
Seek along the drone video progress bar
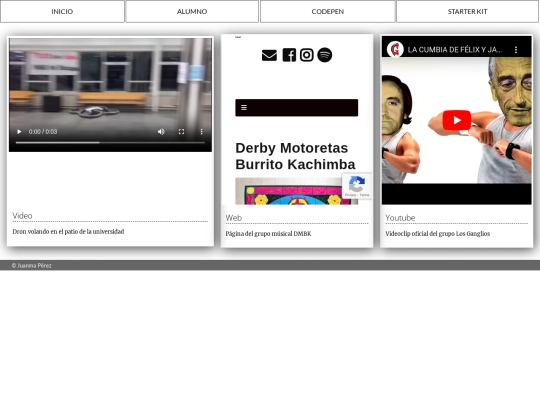(x=110, y=142)
